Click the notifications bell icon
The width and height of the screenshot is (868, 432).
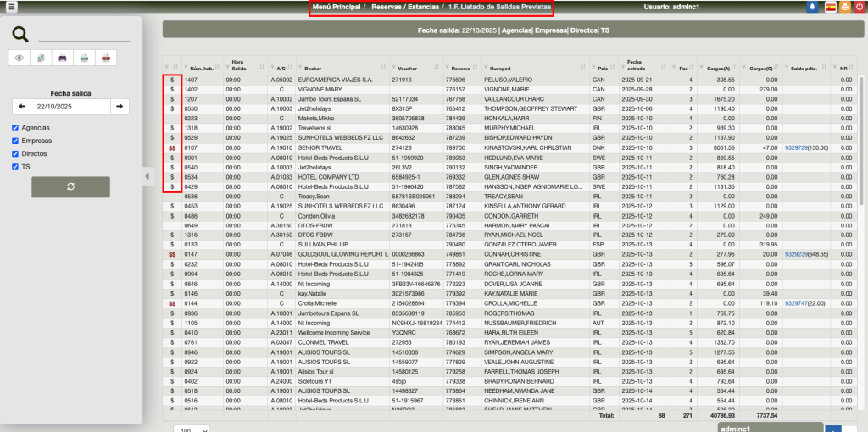point(813,7)
